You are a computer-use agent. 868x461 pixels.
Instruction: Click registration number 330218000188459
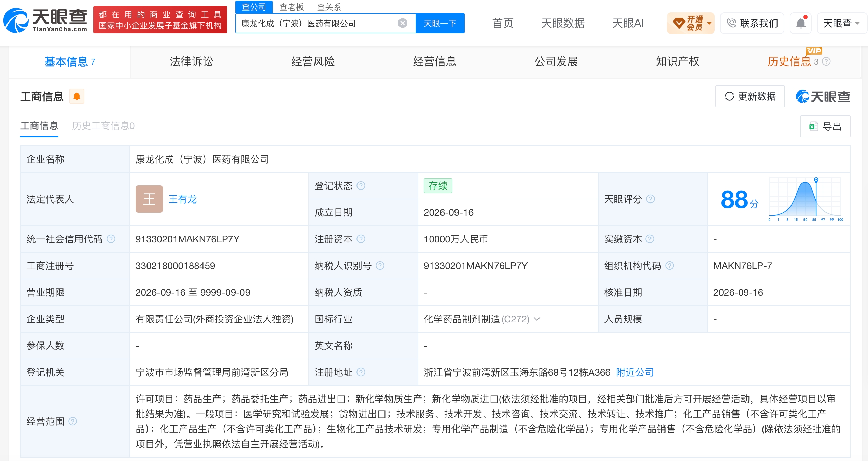click(x=175, y=266)
